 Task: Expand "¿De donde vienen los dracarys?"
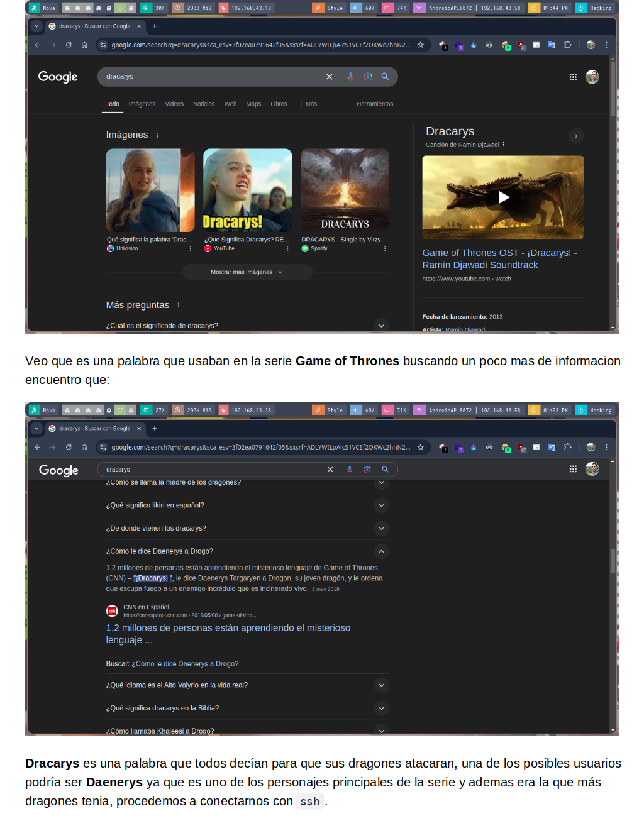point(381,528)
